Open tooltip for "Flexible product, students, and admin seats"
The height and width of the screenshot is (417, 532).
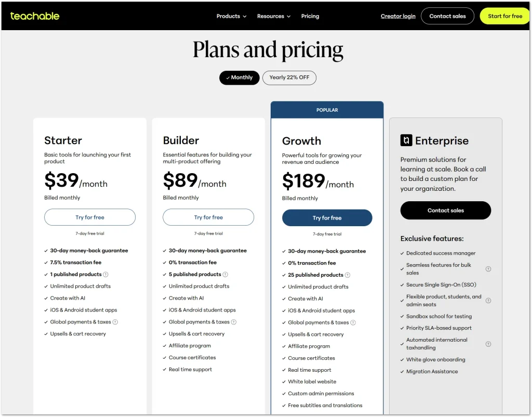coord(488,301)
